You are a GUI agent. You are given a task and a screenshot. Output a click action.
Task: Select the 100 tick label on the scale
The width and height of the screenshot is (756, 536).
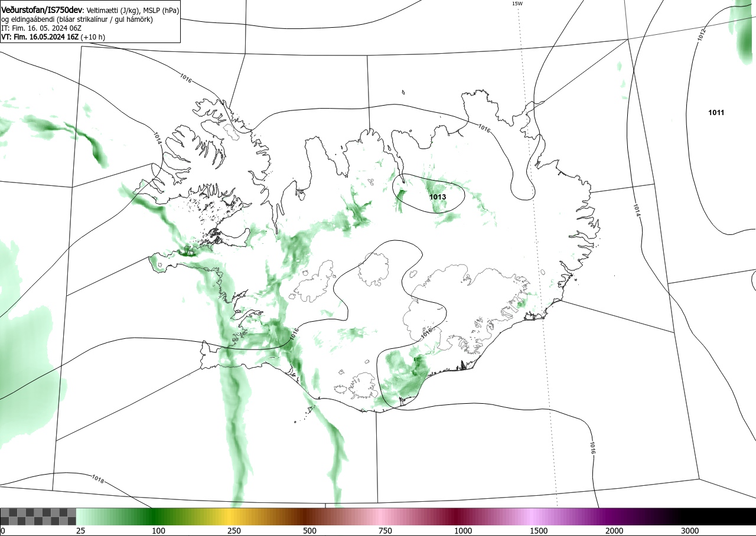click(x=158, y=531)
